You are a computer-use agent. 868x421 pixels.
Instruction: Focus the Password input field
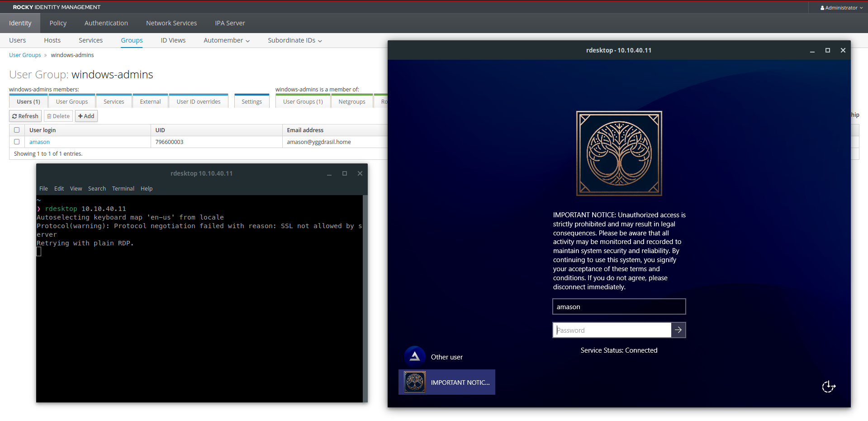coord(612,330)
